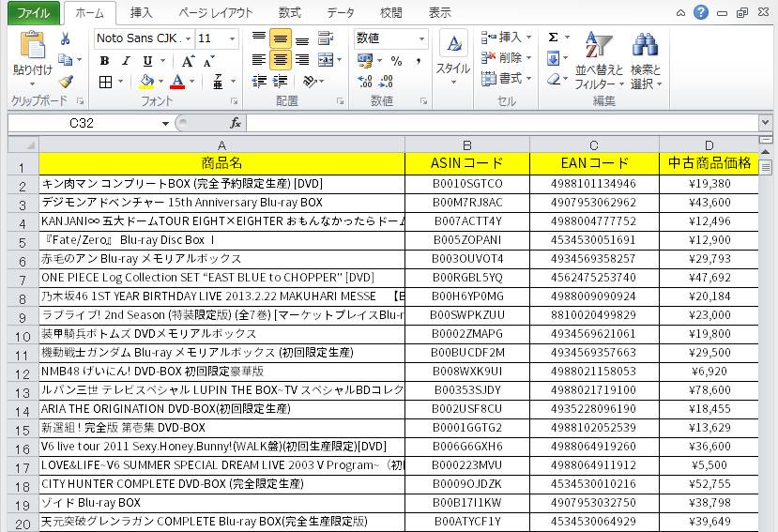The image size is (778, 532).
Task: Switch to the 校閲 tab
Action: pos(390,13)
